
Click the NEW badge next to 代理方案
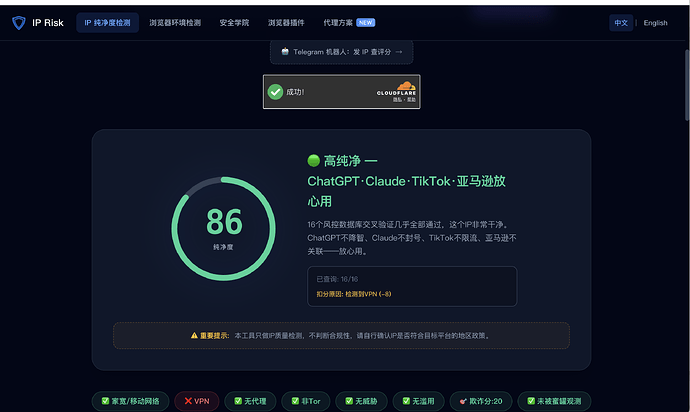366,23
